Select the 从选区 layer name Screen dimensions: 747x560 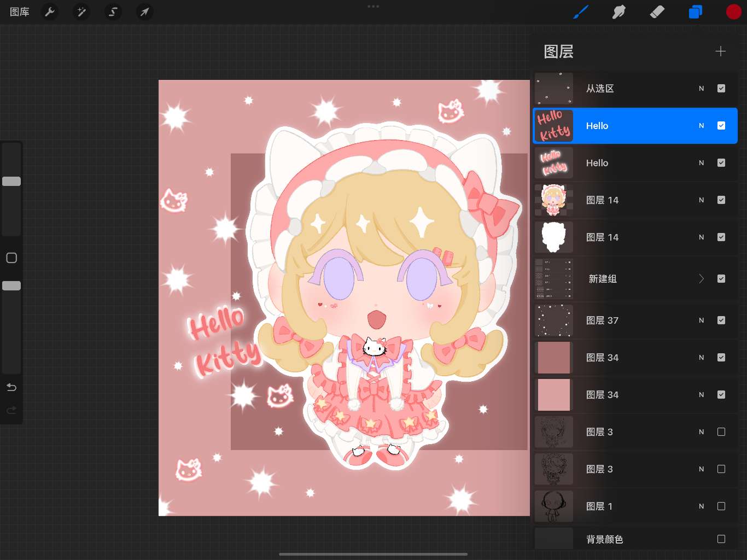tap(600, 88)
